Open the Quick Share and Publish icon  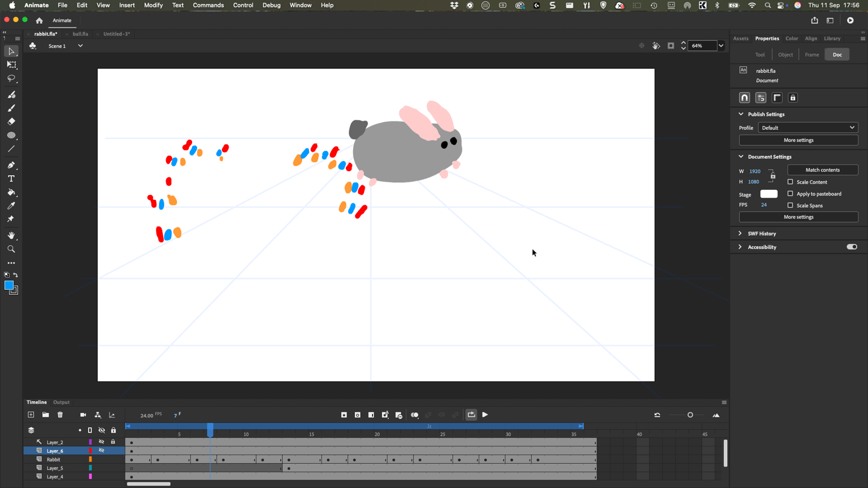(814, 20)
